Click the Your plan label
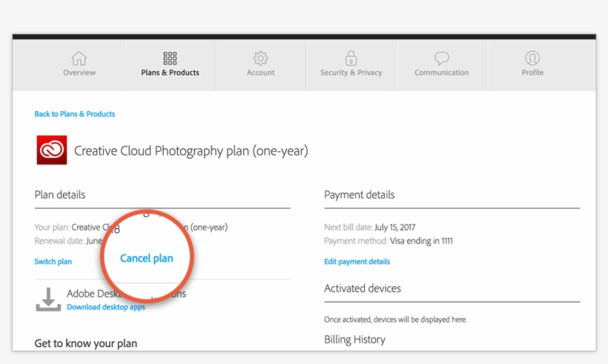608x364 pixels. [x=52, y=227]
